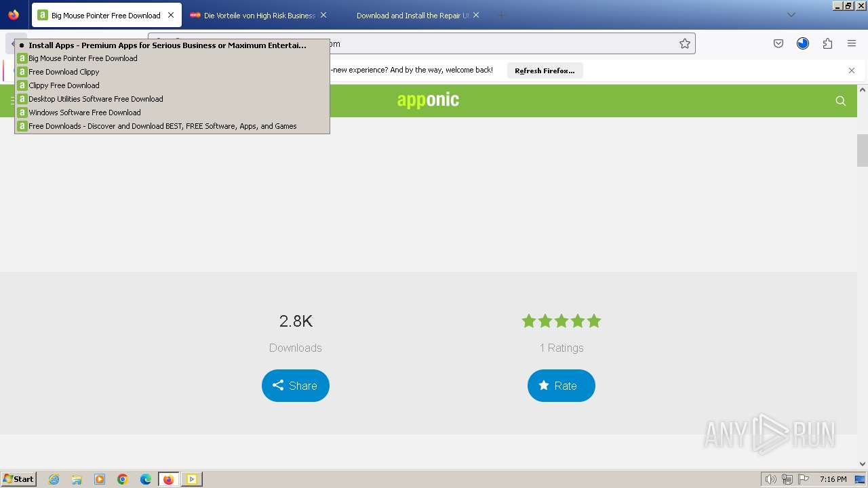
Task: Select Free Download Clippy history entry
Action: coord(172,72)
